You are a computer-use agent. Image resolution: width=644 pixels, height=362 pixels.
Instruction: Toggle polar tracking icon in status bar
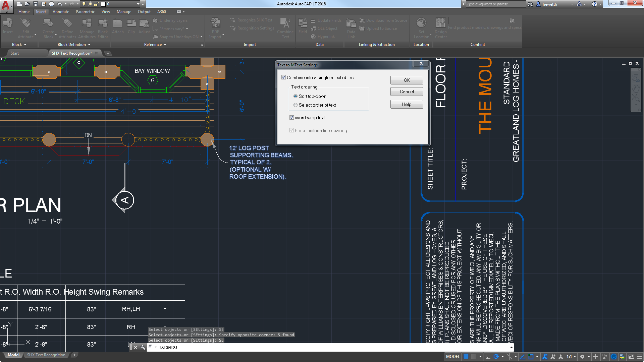[x=496, y=357]
